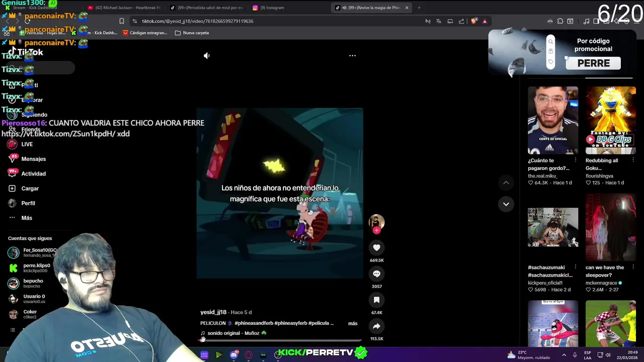Open the translate icon in the address bar

coord(439,21)
